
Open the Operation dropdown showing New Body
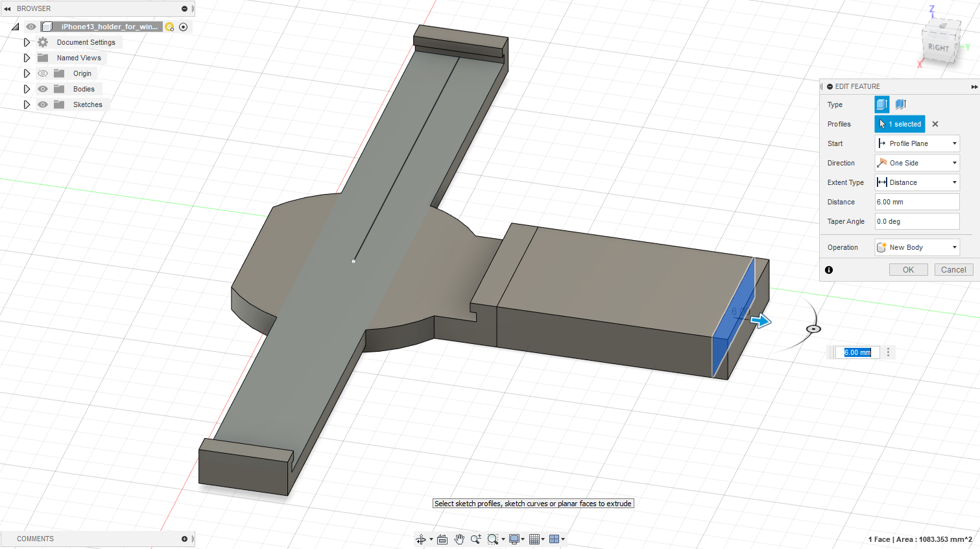917,247
